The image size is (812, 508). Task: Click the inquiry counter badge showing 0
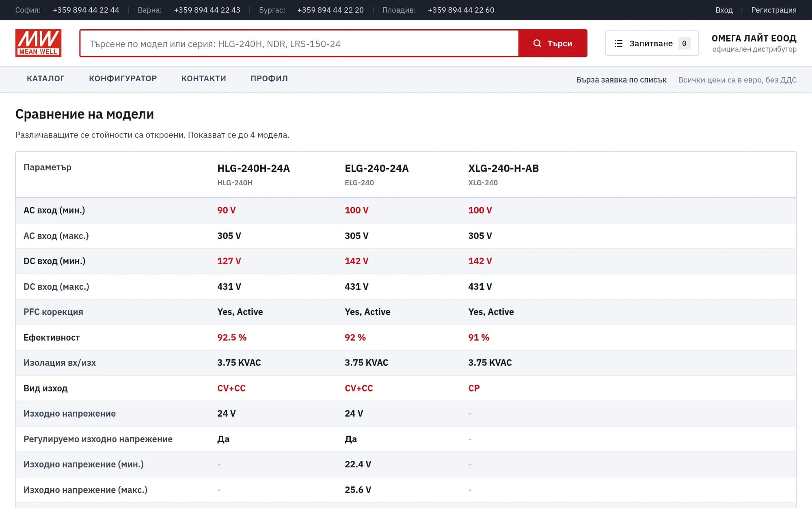coord(684,43)
